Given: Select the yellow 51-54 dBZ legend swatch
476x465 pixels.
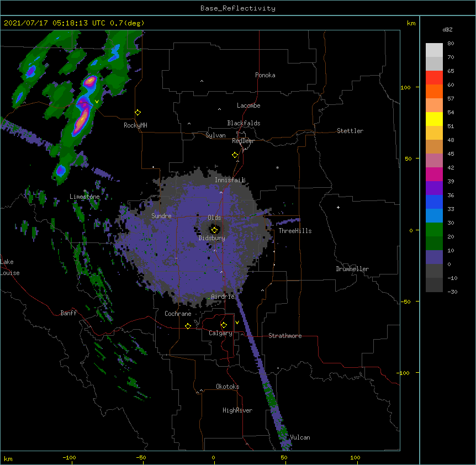Looking at the screenshot, I should tap(434, 119).
